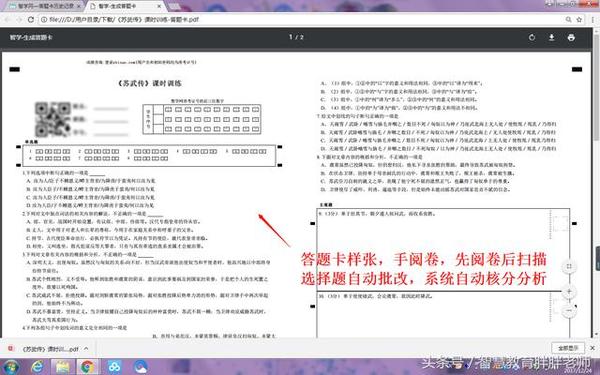The width and height of the screenshot is (600, 375).
Task: View site info for the file URL
Action: click(x=44, y=19)
